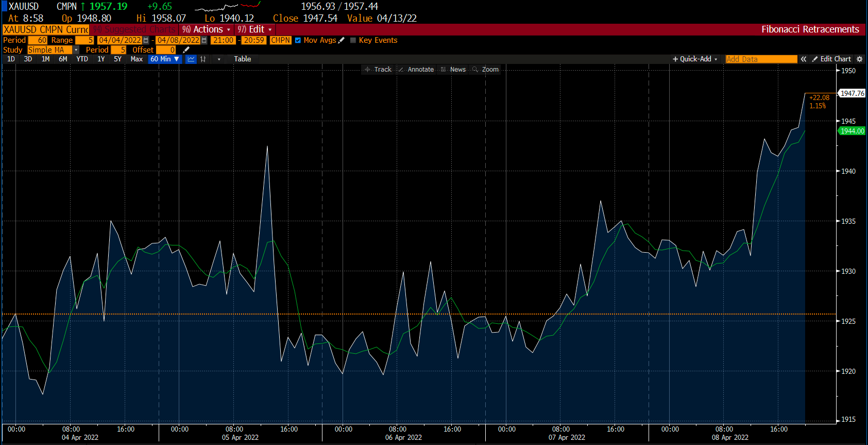The width and height of the screenshot is (868, 445).
Task: Uncheck the Mov Avgs checkbox
Action: tap(298, 40)
